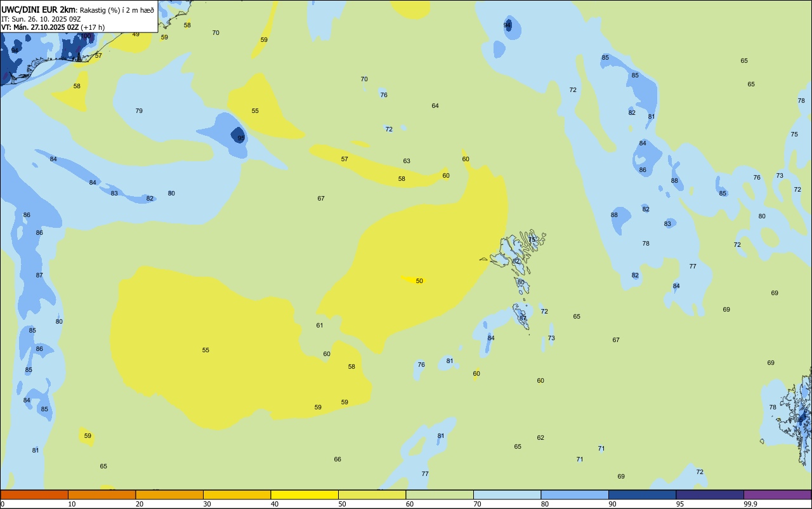Click map value 50 on the bright yellow patch

coord(419,281)
